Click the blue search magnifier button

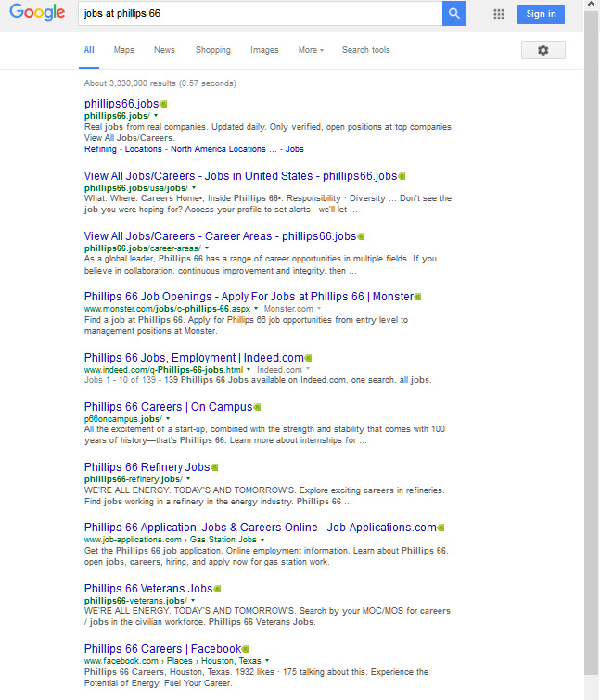(x=454, y=13)
